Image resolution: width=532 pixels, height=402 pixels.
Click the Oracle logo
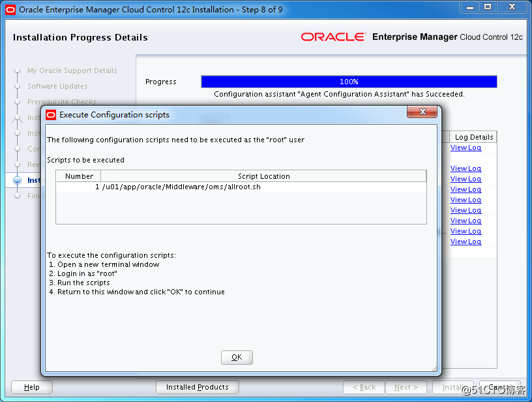334,37
